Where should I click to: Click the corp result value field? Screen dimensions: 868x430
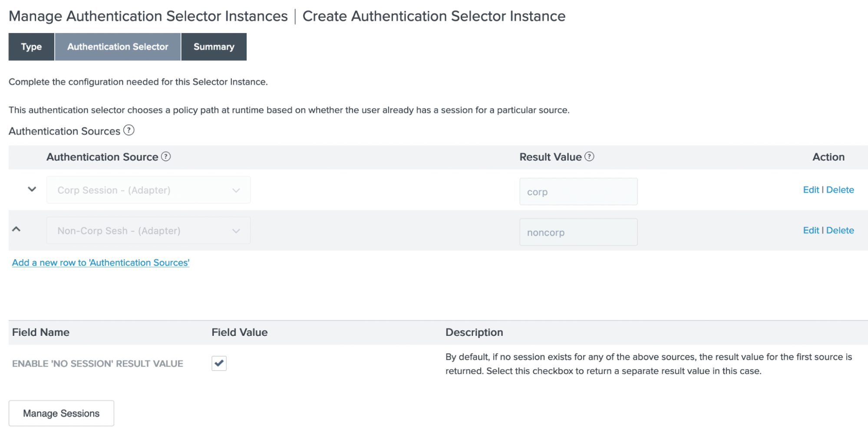coord(578,191)
